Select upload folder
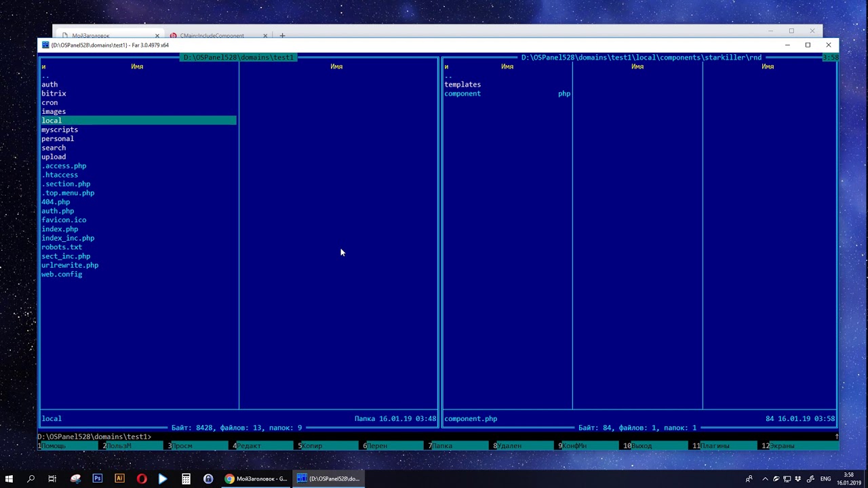This screenshot has height=488, width=868. point(54,157)
